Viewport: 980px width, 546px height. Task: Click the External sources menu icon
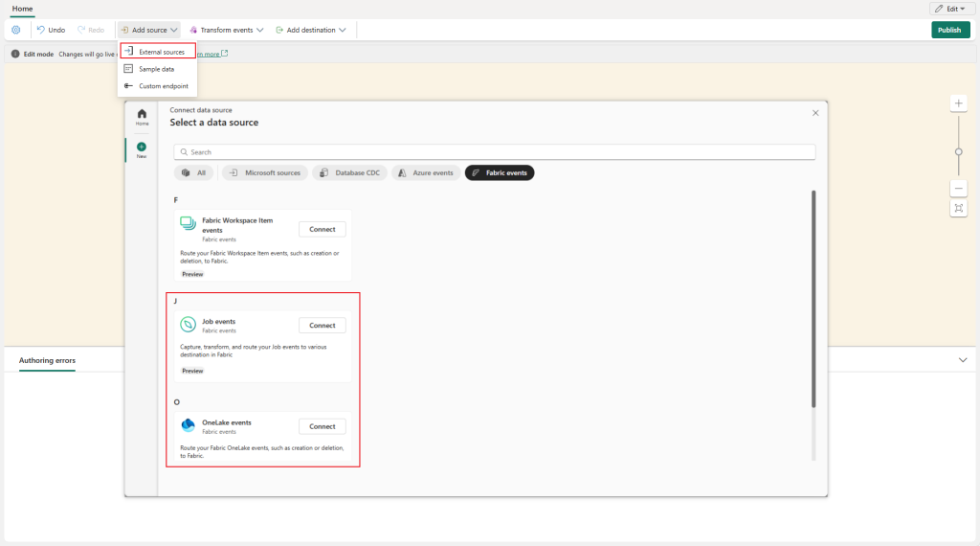(x=128, y=52)
